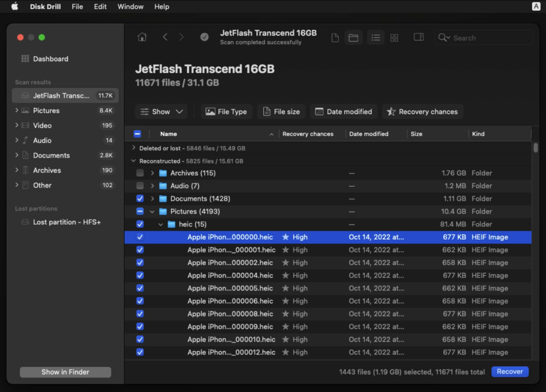Select the list view icon
Viewport: 546px width, 392px height.
[x=376, y=38]
